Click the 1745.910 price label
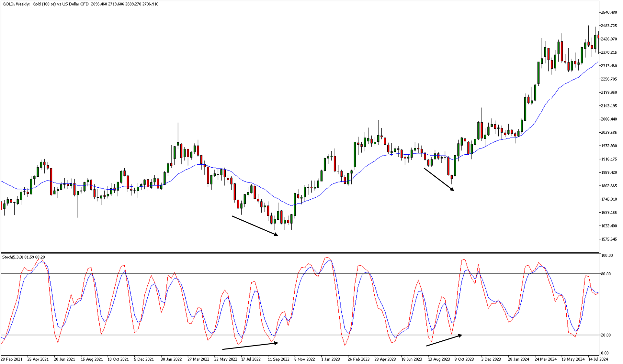The width and height of the screenshot is (623, 364). [x=609, y=199]
